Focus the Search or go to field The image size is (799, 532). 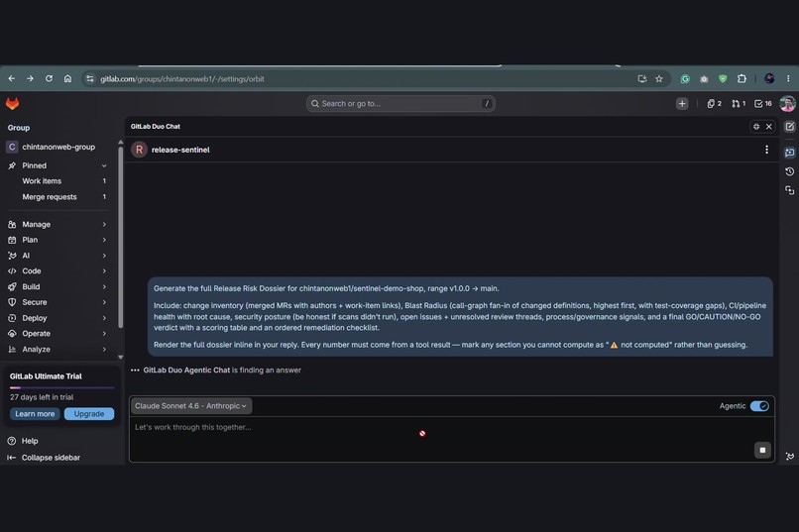click(400, 104)
